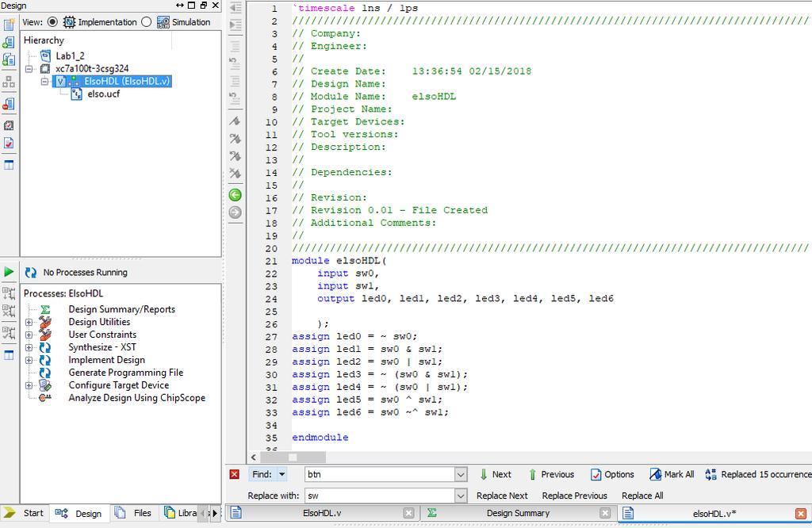Open the Find mode dropdown
The image size is (812, 528).
pos(282,474)
